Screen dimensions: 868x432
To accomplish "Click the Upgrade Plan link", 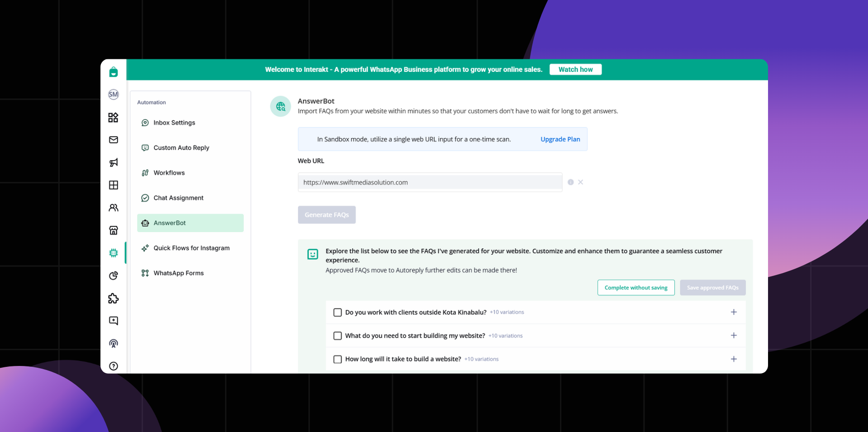I will click(560, 139).
